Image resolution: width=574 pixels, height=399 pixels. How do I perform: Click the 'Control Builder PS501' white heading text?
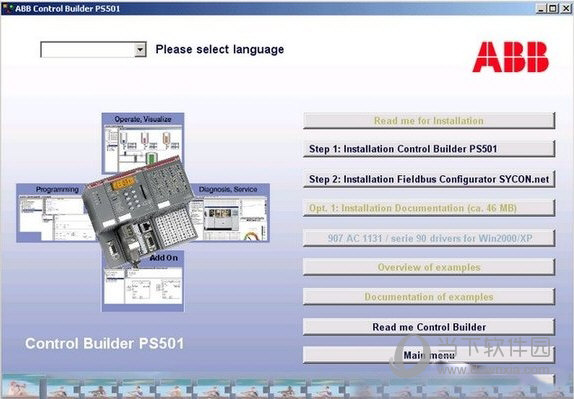tap(104, 343)
